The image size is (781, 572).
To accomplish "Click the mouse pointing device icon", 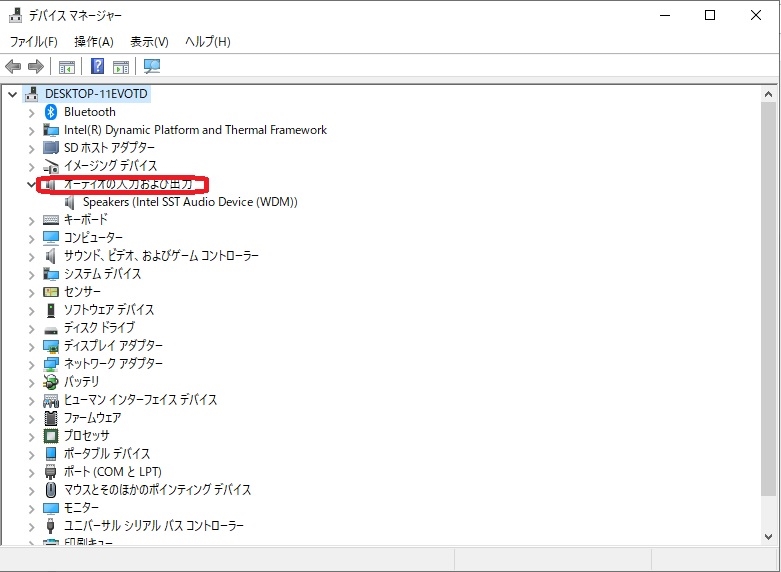I will tap(51, 489).
